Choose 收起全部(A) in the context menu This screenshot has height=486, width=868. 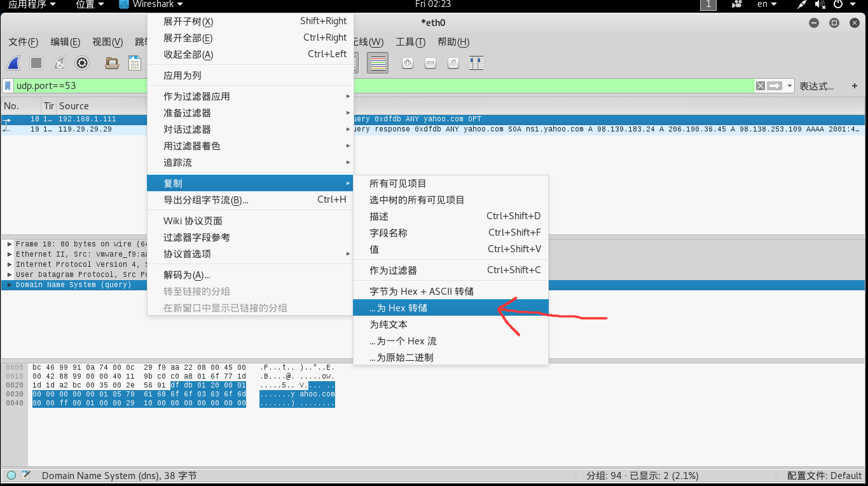click(x=251, y=55)
